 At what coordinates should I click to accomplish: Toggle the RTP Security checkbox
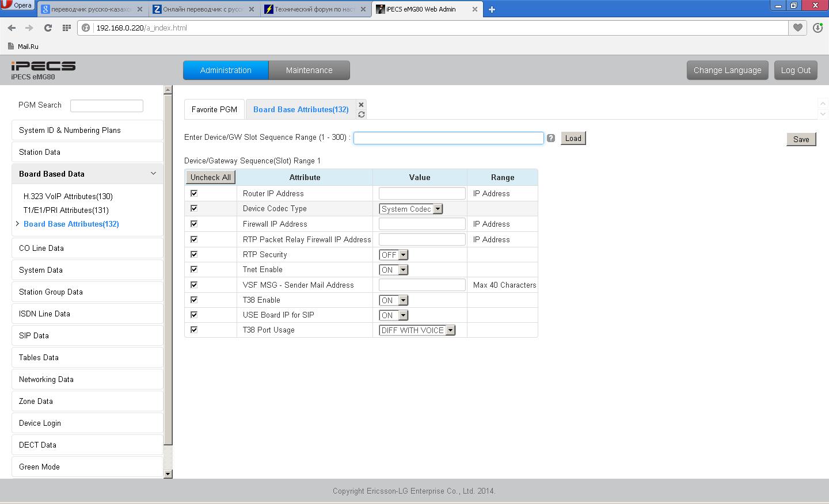click(x=194, y=254)
